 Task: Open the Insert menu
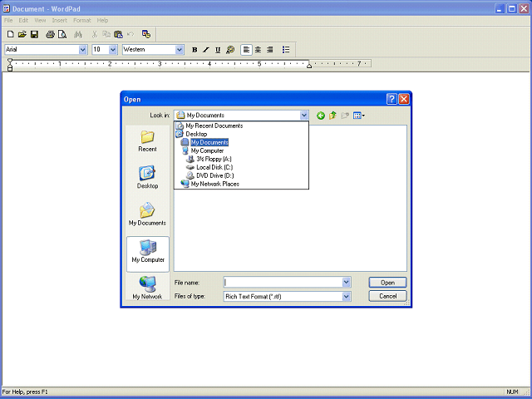59,20
